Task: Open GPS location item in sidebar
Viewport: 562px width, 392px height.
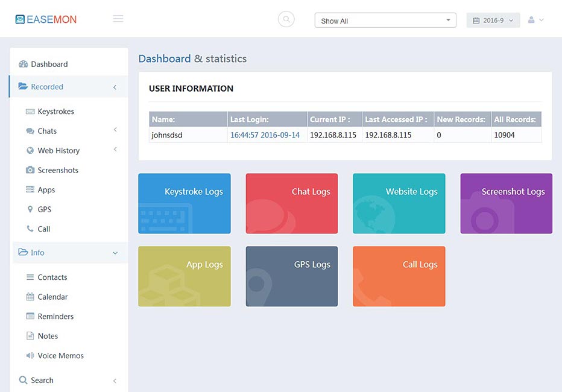Action: coord(44,209)
